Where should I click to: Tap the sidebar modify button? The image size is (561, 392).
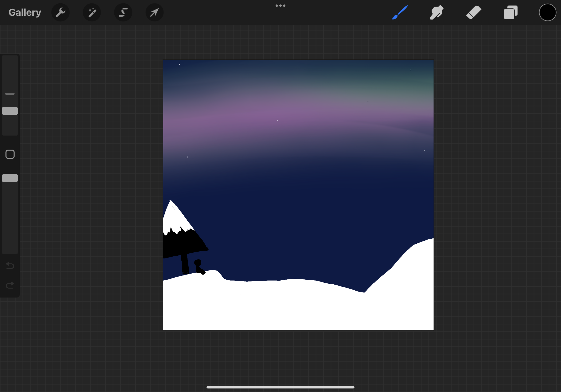10,154
